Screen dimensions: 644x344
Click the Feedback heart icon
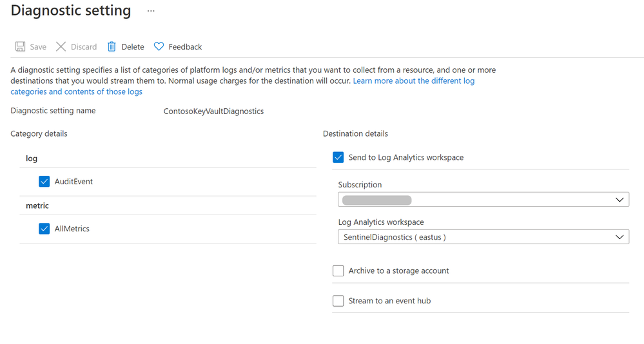coord(159,46)
